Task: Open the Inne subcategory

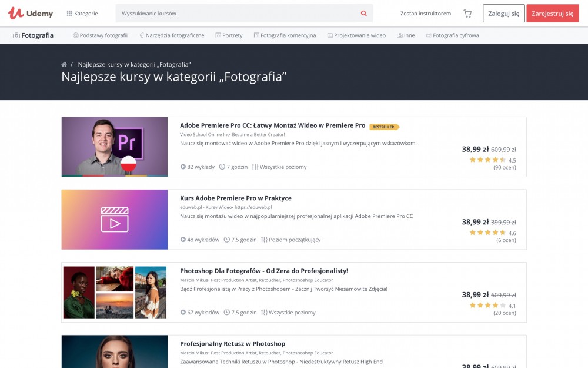Action: tap(406, 35)
